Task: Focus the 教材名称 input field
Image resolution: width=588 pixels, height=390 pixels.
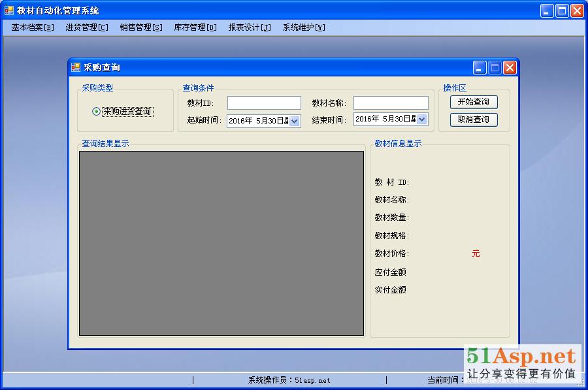Action: pos(391,103)
